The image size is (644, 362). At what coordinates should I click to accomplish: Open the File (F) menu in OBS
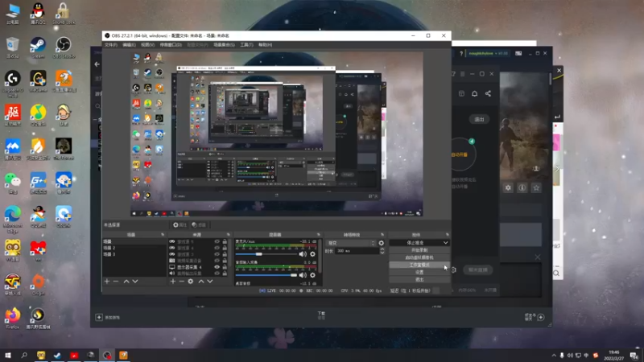coord(111,45)
